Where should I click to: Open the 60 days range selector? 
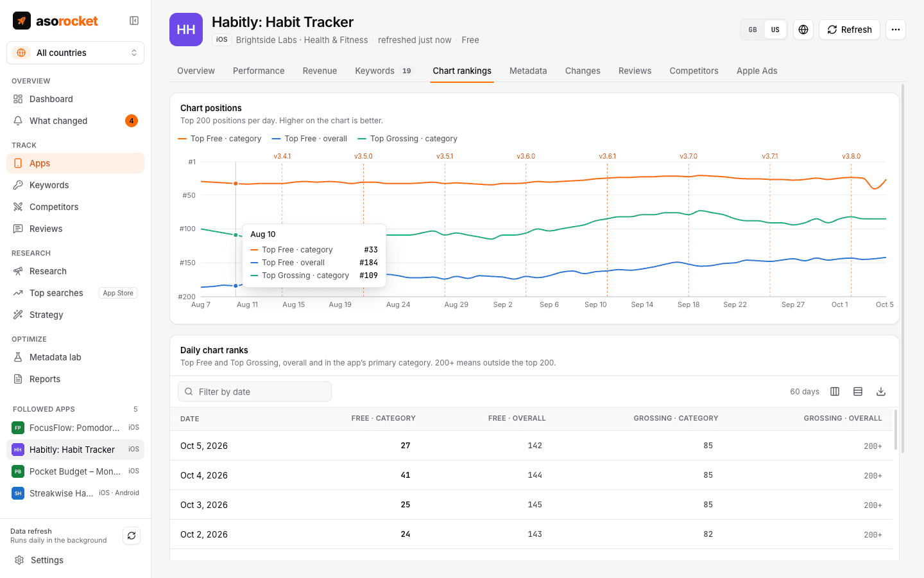coord(805,392)
